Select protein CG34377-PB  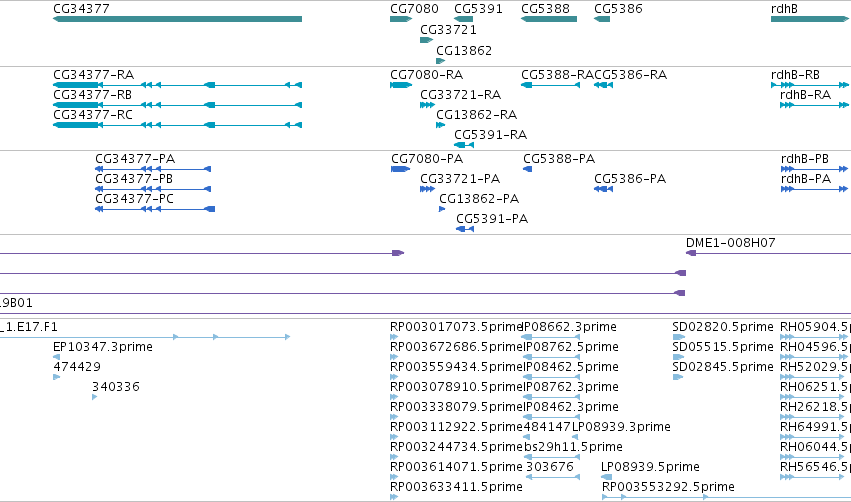pyautogui.click(x=153, y=189)
